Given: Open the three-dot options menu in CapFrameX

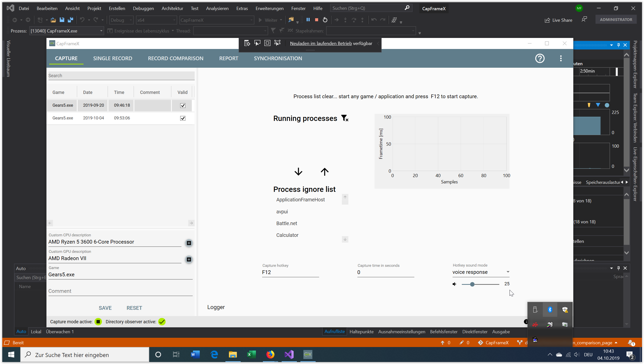Looking at the screenshot, I should click(x=561, y=58).
